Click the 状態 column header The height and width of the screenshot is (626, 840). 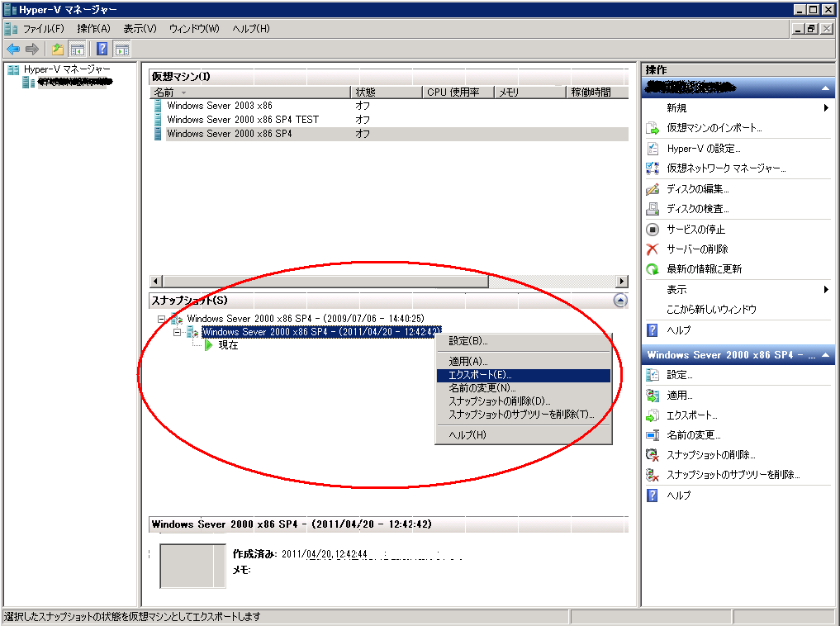pyautogui.click(x=387, y=92)
